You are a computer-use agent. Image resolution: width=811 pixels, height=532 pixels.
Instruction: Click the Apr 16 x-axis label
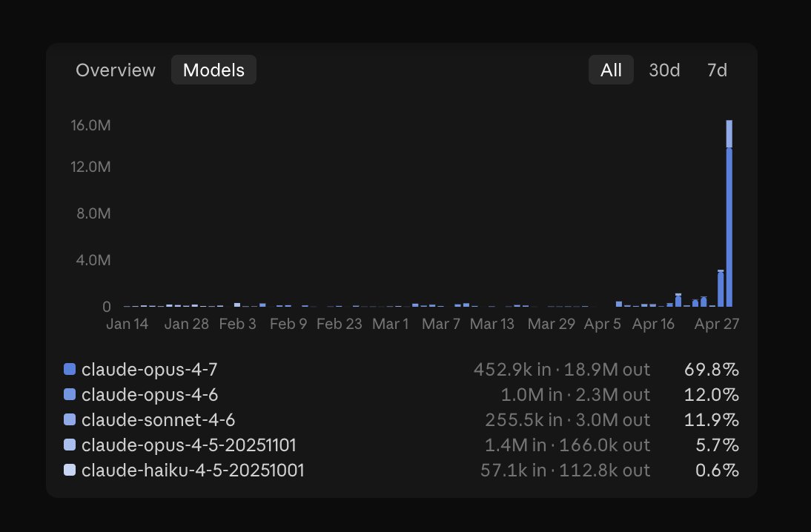(x=653, y=324)
